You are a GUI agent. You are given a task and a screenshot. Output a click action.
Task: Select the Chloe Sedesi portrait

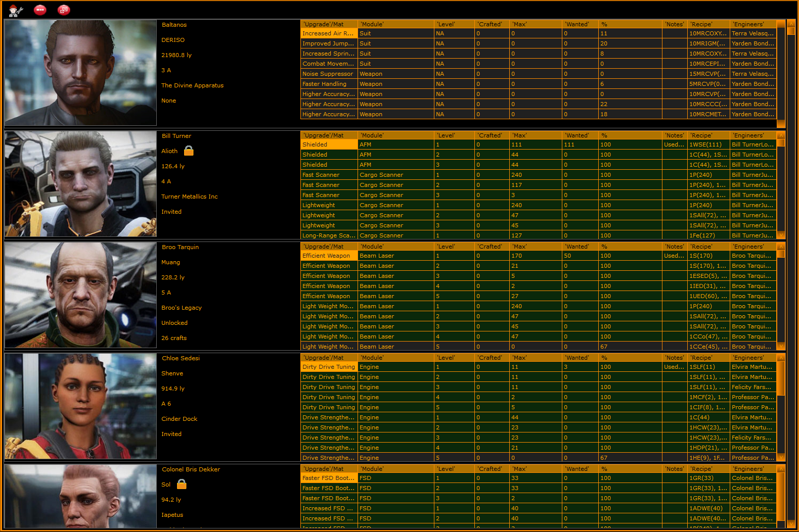(80, 406)
